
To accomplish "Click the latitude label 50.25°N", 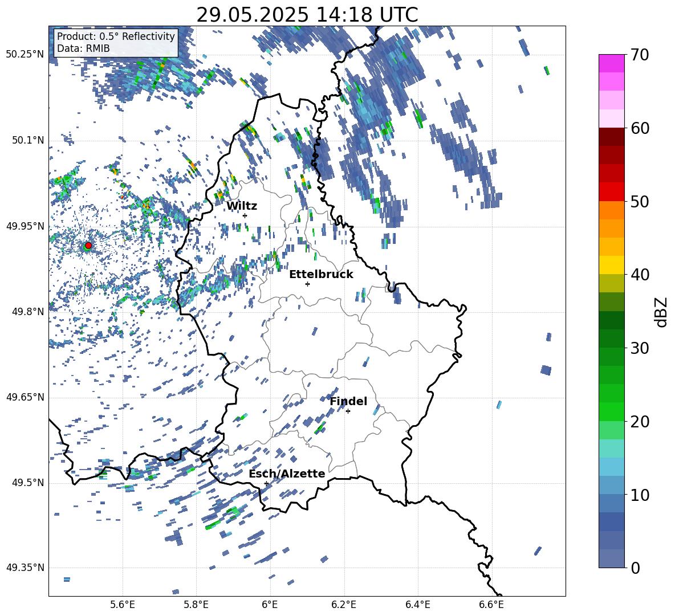I will pyautogui.click(x=25, y=55).
